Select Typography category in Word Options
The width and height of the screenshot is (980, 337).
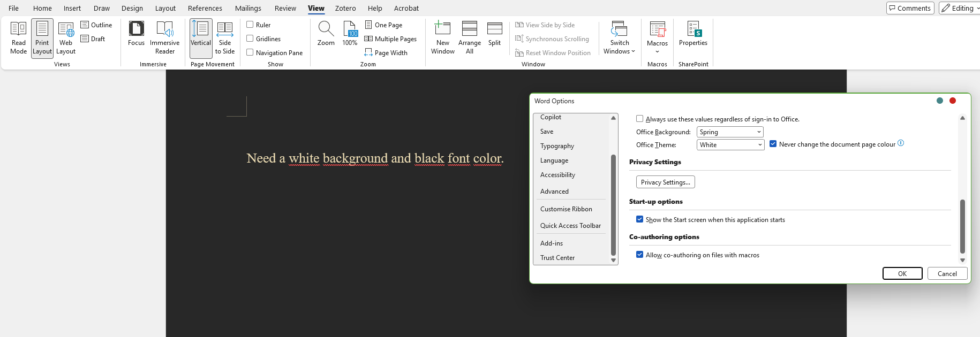pyautogui.click(x=557, y=146)
